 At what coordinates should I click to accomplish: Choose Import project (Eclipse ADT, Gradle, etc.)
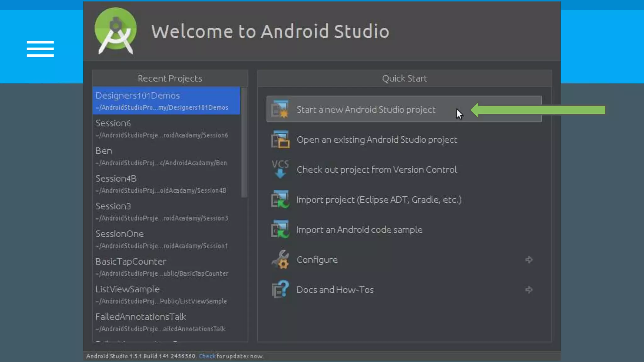point(404,199)
